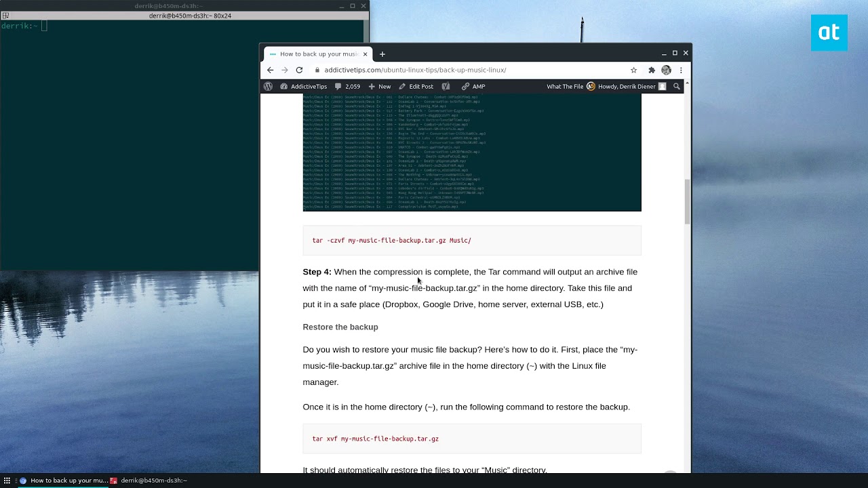868x488 pixels.
Task: Click the terminal split-pane icon
Action: [5, 16]
